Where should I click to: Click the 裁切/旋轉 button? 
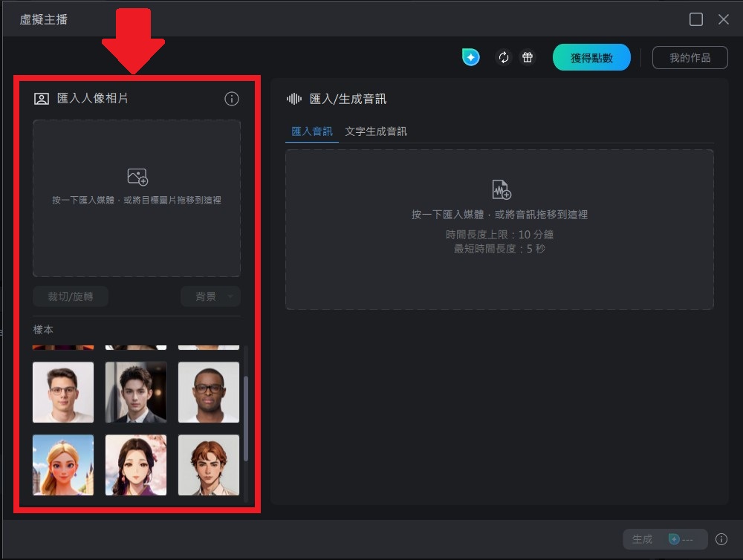70,296
